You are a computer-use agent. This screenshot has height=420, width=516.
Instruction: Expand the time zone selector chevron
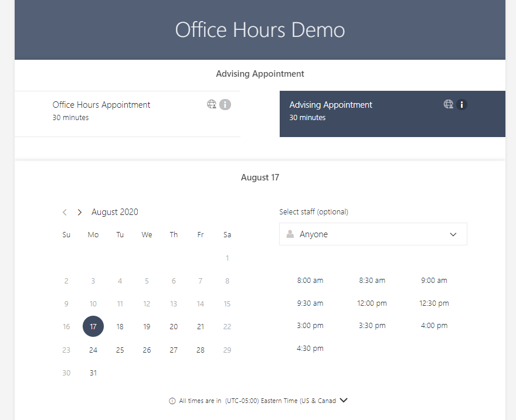[344, 400]
